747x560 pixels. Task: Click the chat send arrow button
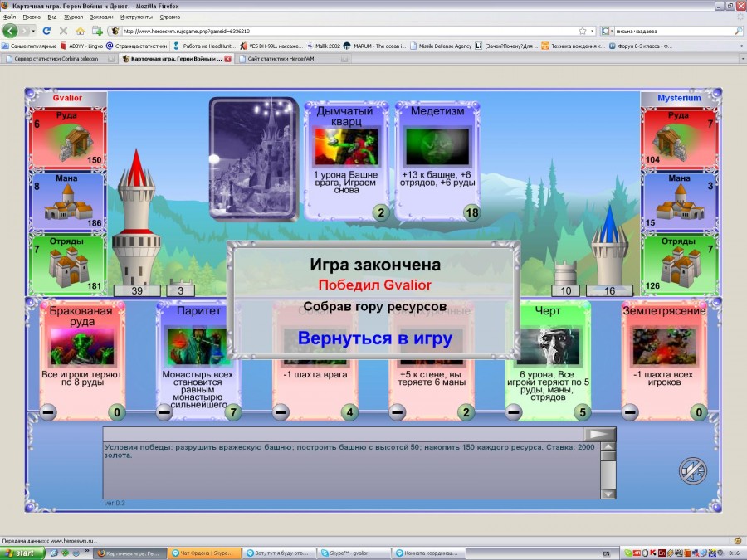(597, 434)
